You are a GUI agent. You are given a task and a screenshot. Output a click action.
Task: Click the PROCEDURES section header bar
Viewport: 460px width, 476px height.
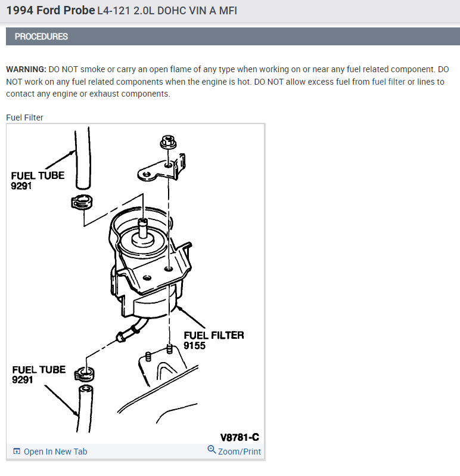coord(233,36)
